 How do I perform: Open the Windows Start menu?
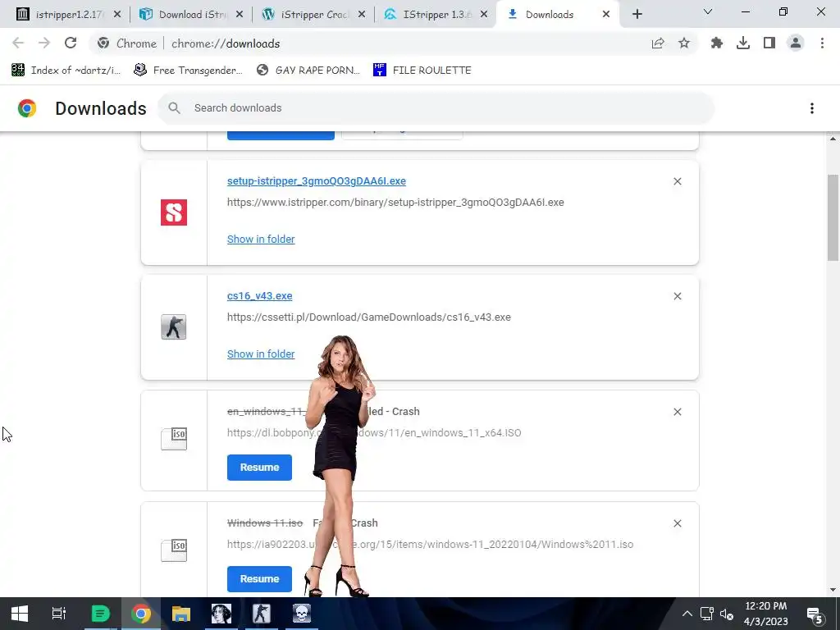pos(20,614)
